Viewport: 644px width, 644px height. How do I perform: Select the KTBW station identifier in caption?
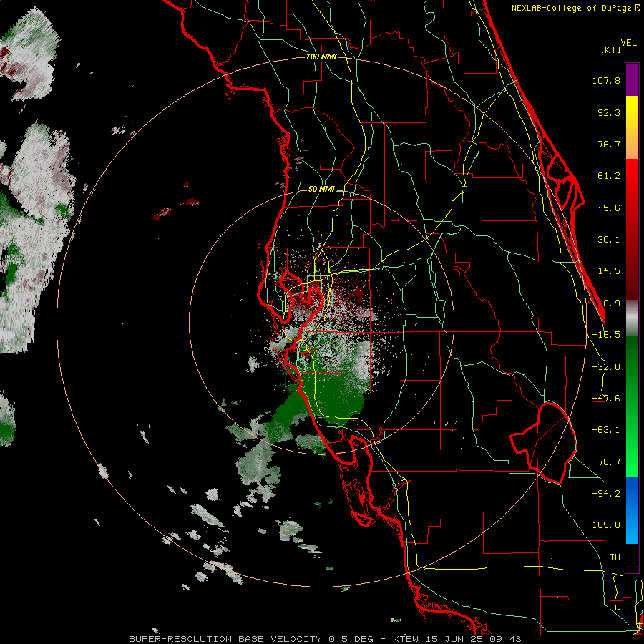406,639
